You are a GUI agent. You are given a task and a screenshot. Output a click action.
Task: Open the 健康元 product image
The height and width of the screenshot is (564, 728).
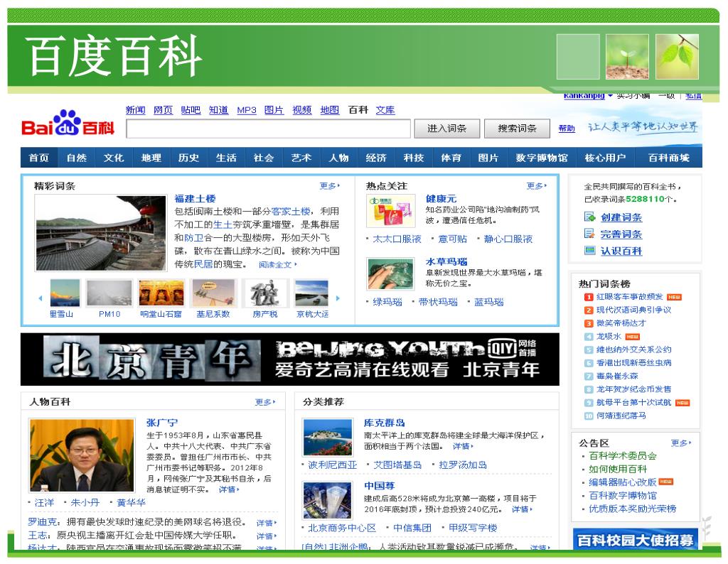[390, 211]
